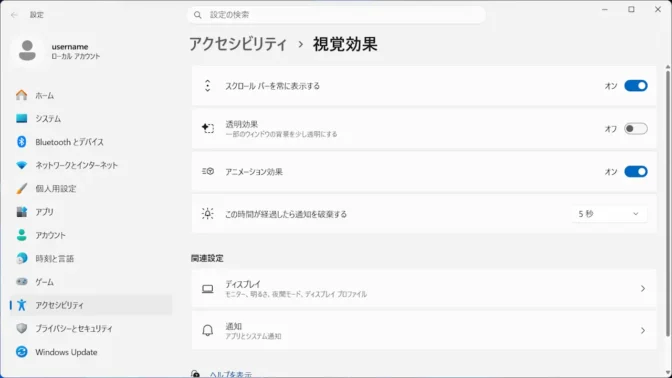Image resolution: width=672 pixels, height=378 pixels.
Task: Click the ホーム house icon
Action: tap(21, 95)
